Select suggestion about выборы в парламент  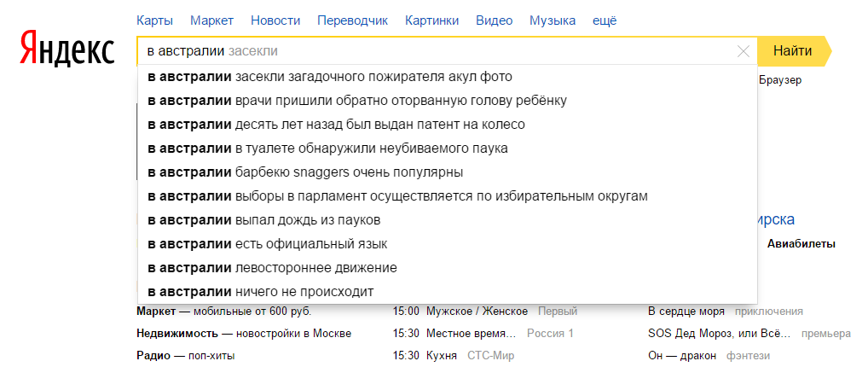click(448, 196)
